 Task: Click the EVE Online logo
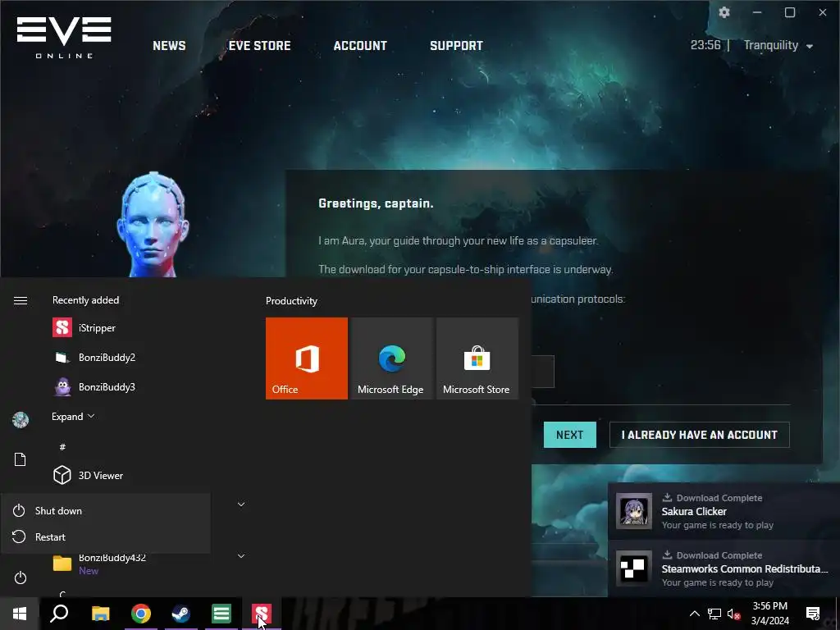[64, 38]
